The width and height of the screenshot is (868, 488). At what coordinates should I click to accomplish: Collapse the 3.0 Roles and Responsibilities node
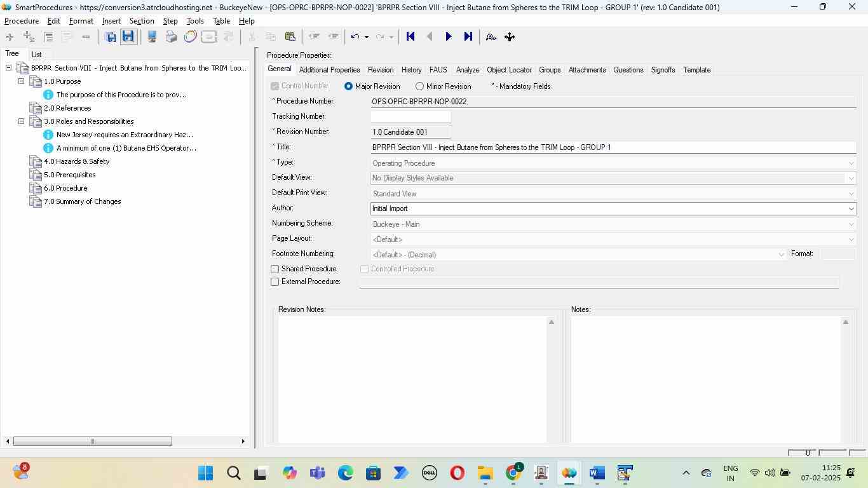click(x=21, y=121)
